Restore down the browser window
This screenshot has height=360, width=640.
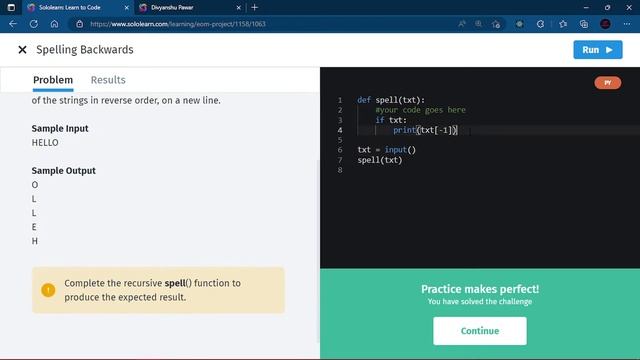pyautogui.click(x=607, y=7)
